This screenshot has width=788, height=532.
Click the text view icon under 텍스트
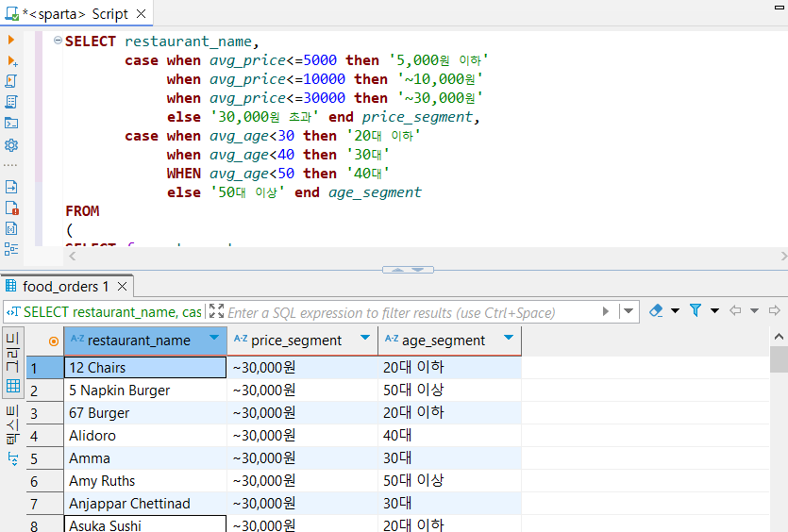pyautogui.click(x=13, y=458)
